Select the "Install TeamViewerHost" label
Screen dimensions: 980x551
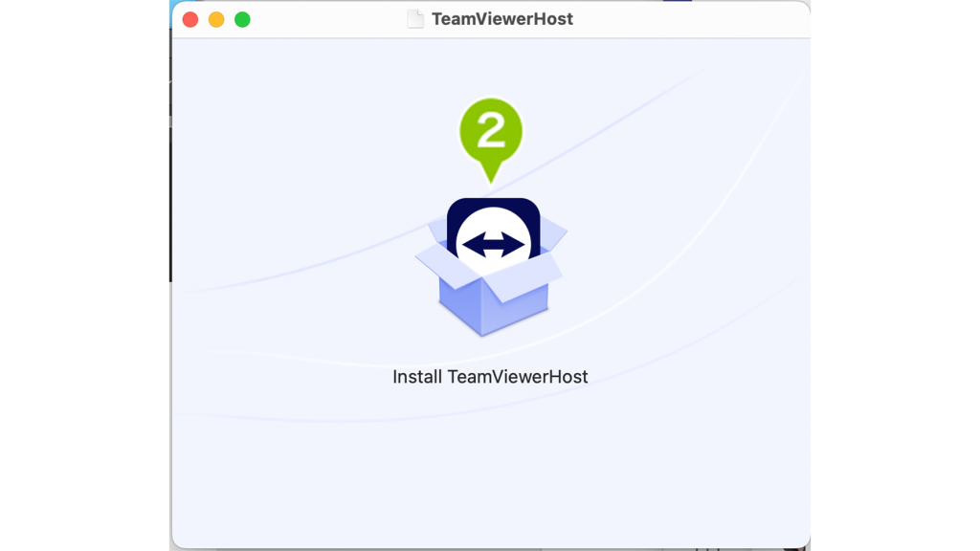[490, 377]
